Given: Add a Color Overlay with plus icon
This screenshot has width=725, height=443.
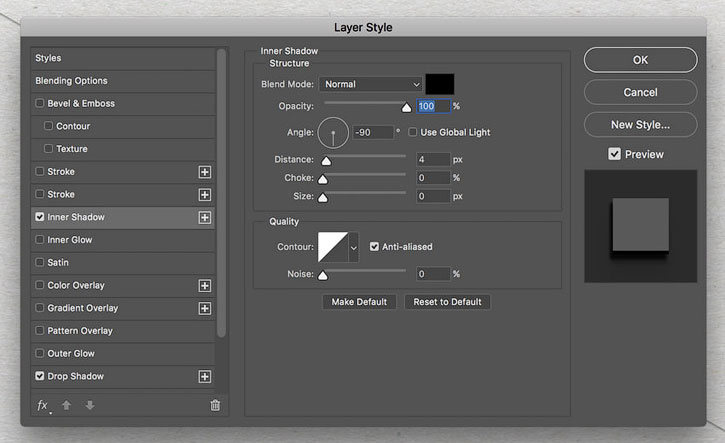Looking at the screenshot, I should pyautogui.click(x=205, y=285).
